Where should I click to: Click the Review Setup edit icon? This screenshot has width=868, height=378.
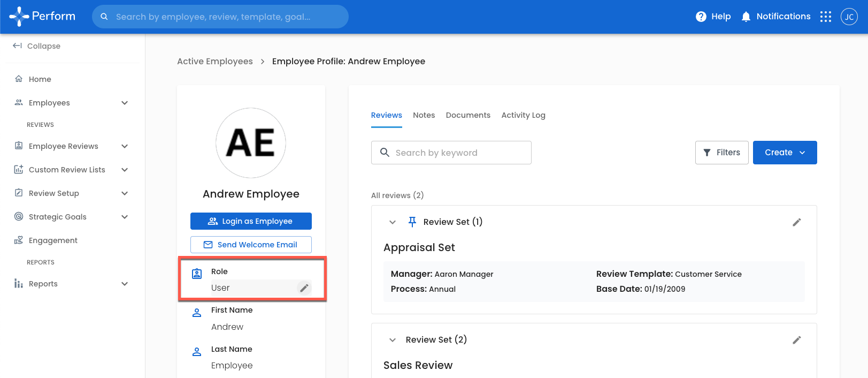[19, 193]
